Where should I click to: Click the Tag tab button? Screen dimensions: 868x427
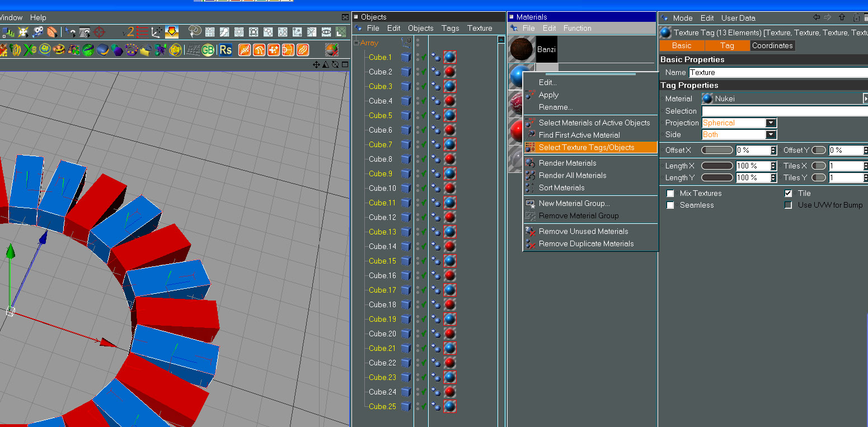727,45
